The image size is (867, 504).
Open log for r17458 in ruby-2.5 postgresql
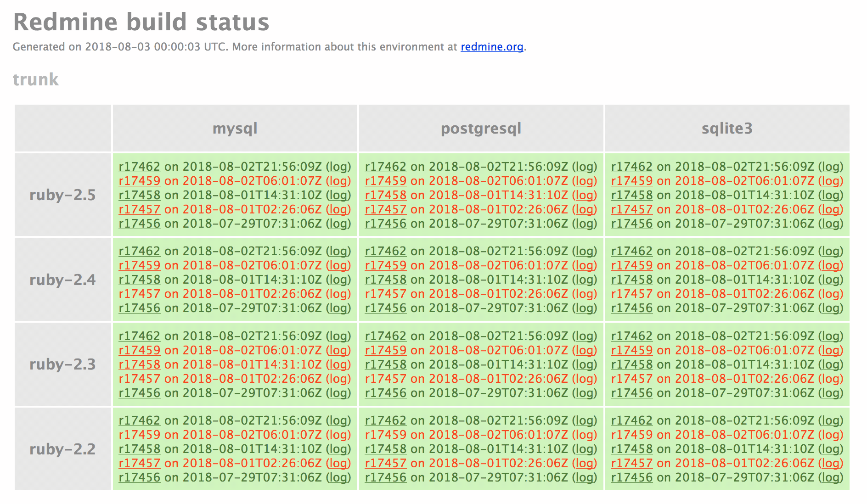pyautogui.click(x=585, y=195)
